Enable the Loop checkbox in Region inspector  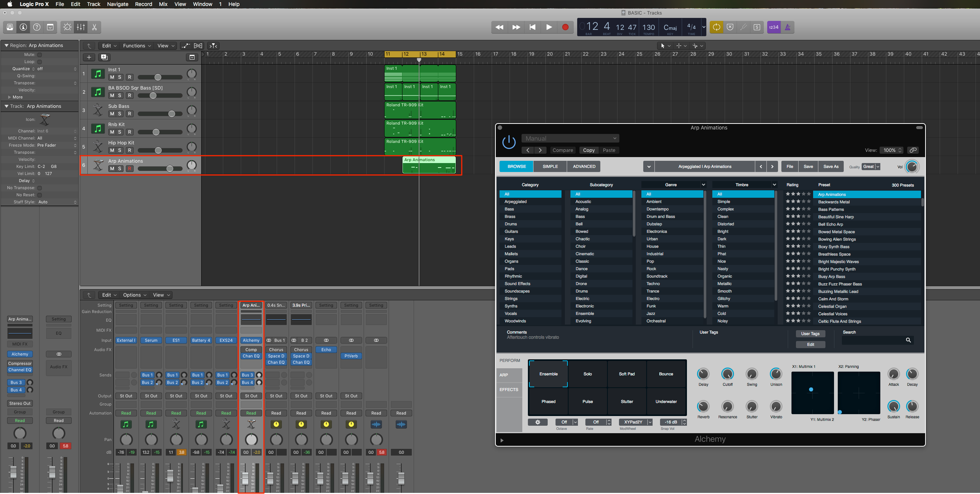(x=40, y=62)
